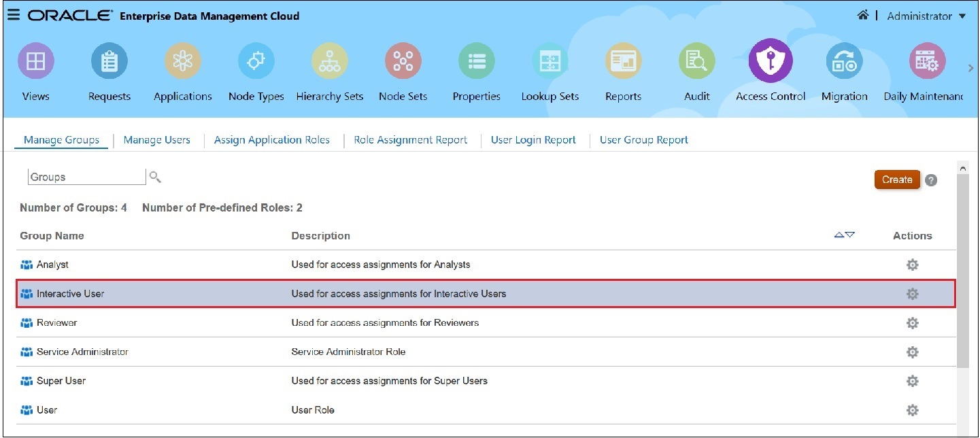
Task: Click 'Used for access assignments for Reviewers'
Action: [385, 322]
